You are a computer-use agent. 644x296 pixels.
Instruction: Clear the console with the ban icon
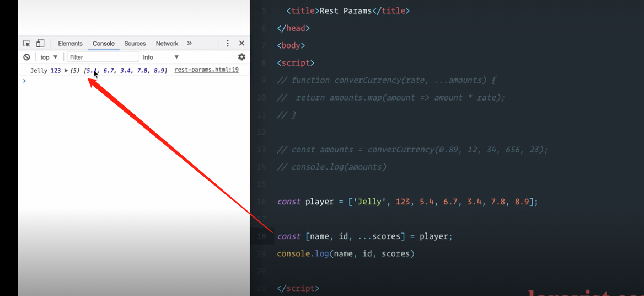(26, 57)
